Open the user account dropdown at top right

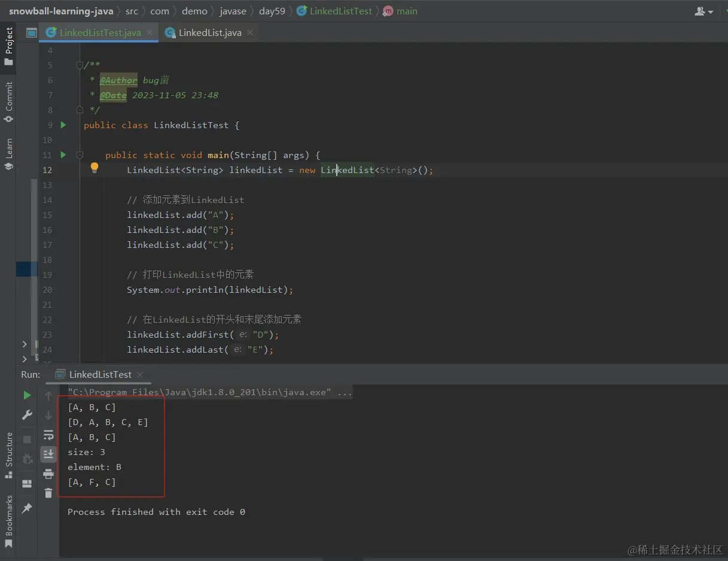[x=704, y=11]
